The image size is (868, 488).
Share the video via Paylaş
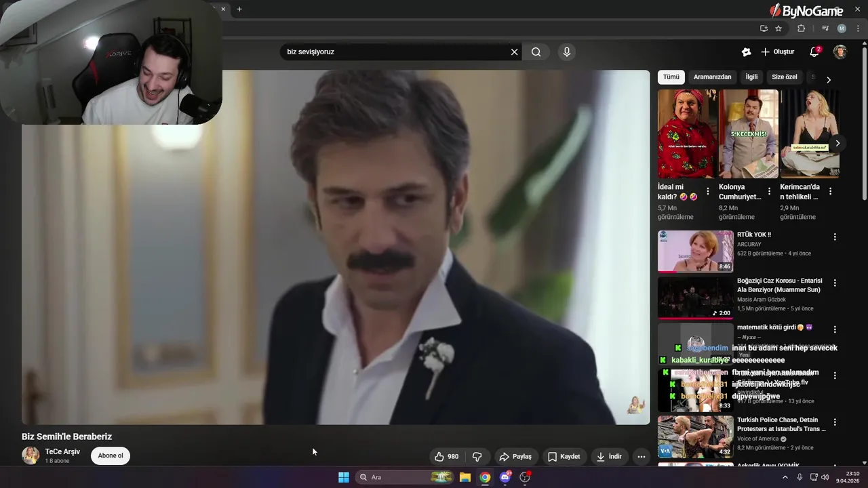[515, 457]
